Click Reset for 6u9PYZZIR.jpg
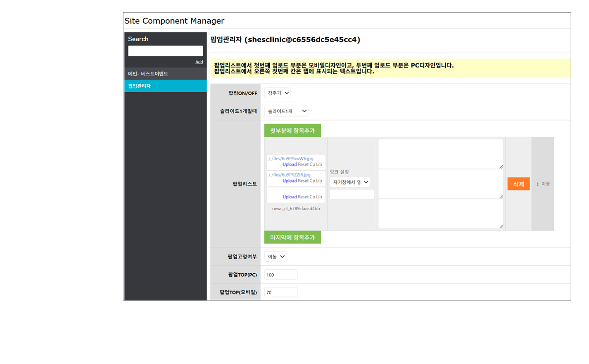The image size is (589, 364). (x=303, y=181)
